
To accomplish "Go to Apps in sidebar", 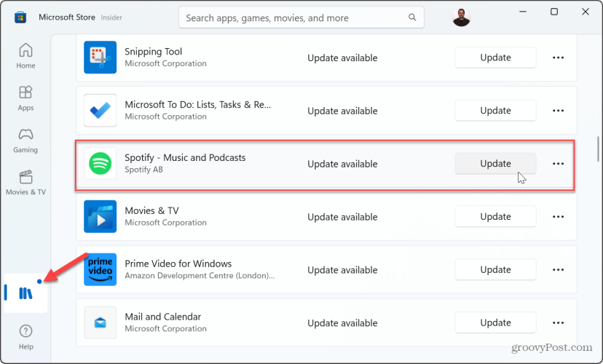I will coord(25,98).
